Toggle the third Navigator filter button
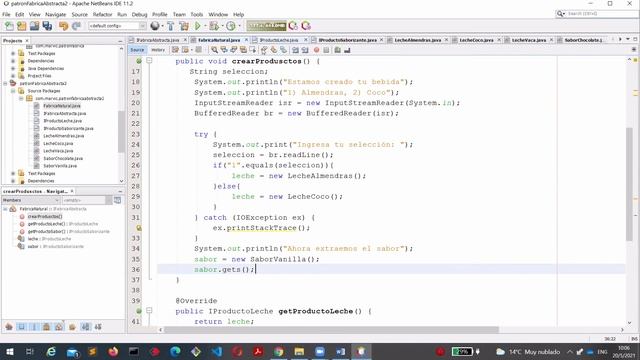Image resolution: width=640 pixels, height=360 pixels. click(x=34, y=327)
